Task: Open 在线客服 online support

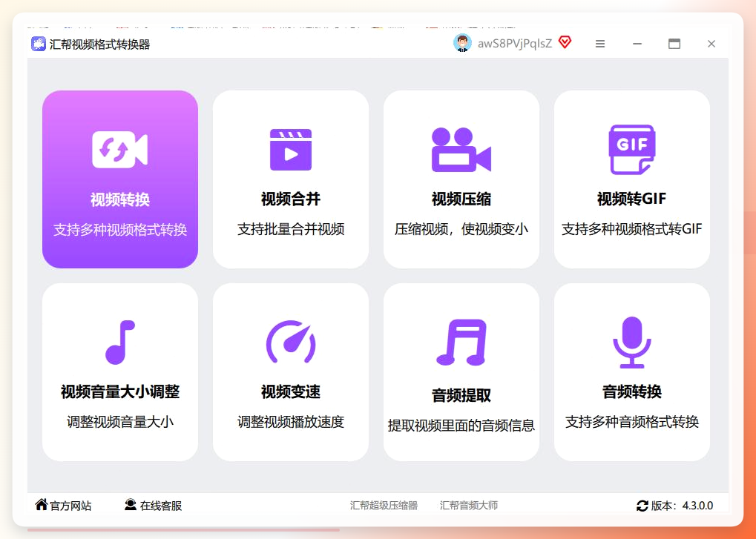Action: pos(160,506)
